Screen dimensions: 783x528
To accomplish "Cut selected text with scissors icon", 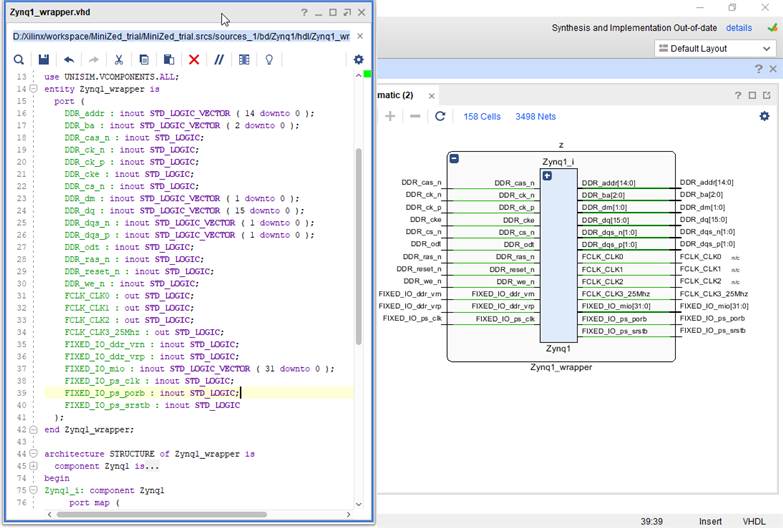I will (x=119, y=60).
